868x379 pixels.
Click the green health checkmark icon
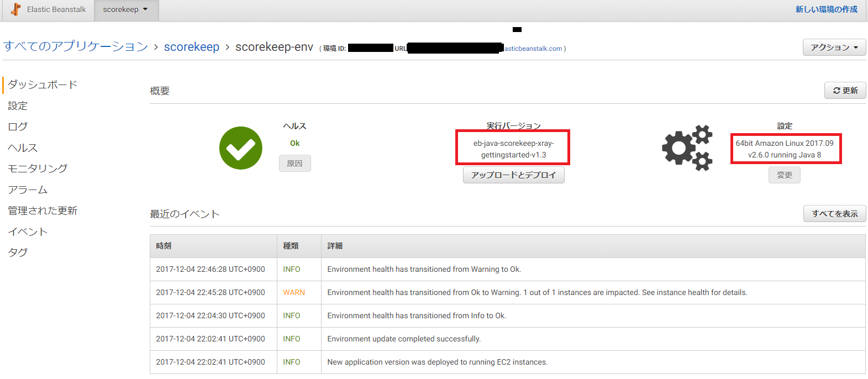[x=241, y=148]
